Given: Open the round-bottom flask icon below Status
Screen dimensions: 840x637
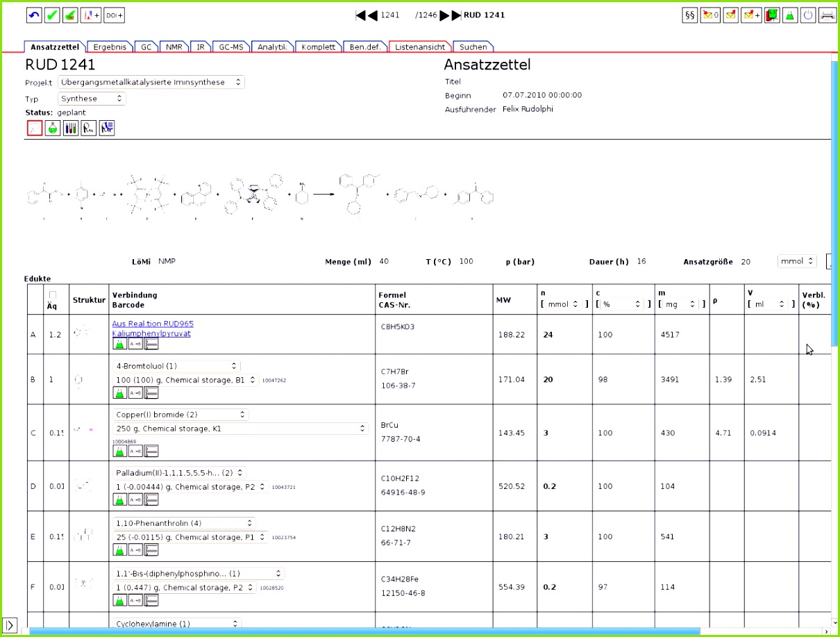Looking at the screenshot, I should tap(52, 128).
